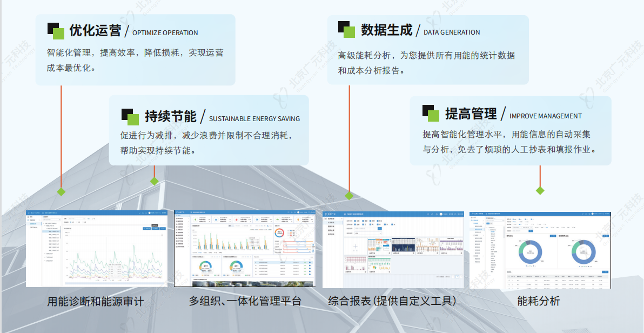Open the 能耗分析 screenshot thumbnail

(x=540, y=249)
